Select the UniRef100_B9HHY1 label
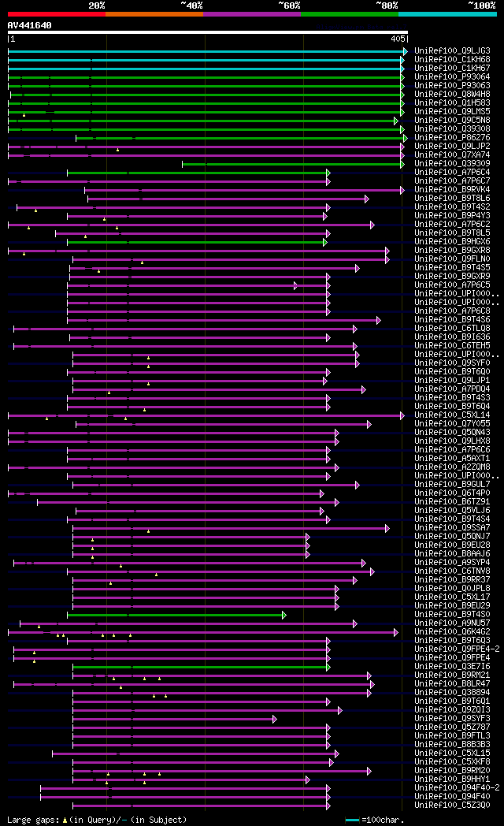504x826 pixels. (452, 780)
